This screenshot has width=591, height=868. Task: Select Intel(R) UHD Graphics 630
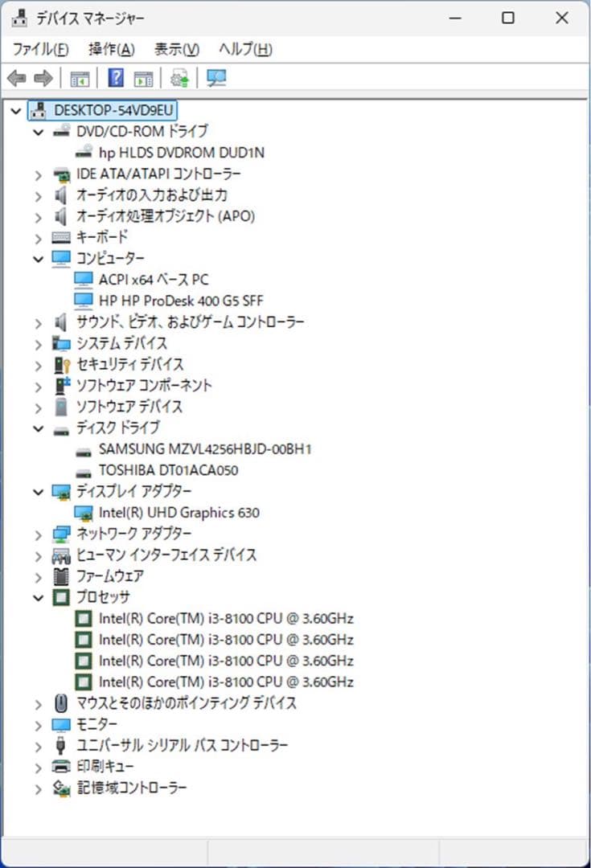[x=179, y=513]
